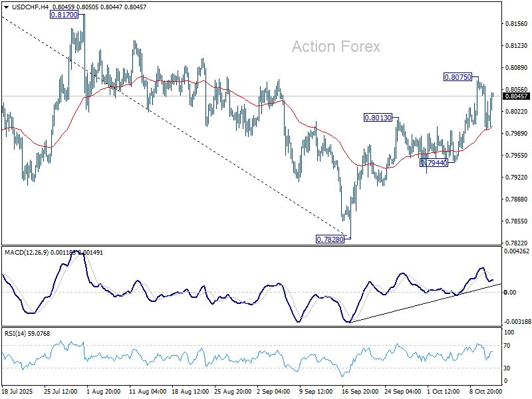Image resolution: width=532 pixels, height=399 pixels.
Task: Click the Action Forex watermark
Action: 336,47
